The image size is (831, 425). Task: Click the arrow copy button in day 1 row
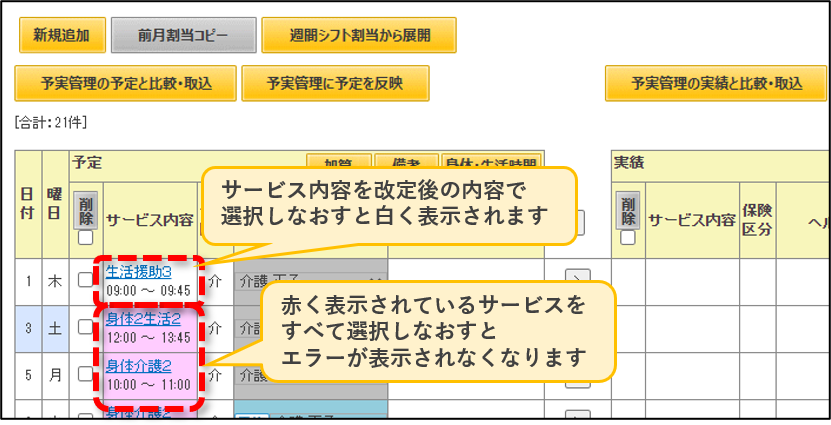[578, 280]
